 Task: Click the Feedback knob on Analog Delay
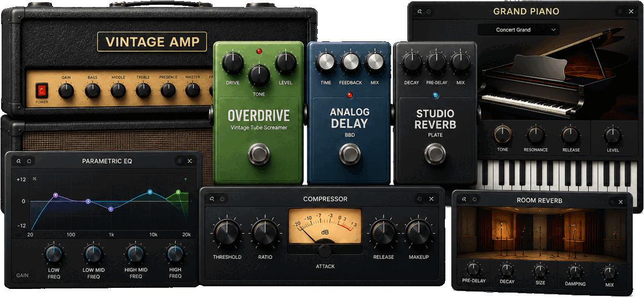click(x=350, y=63)
